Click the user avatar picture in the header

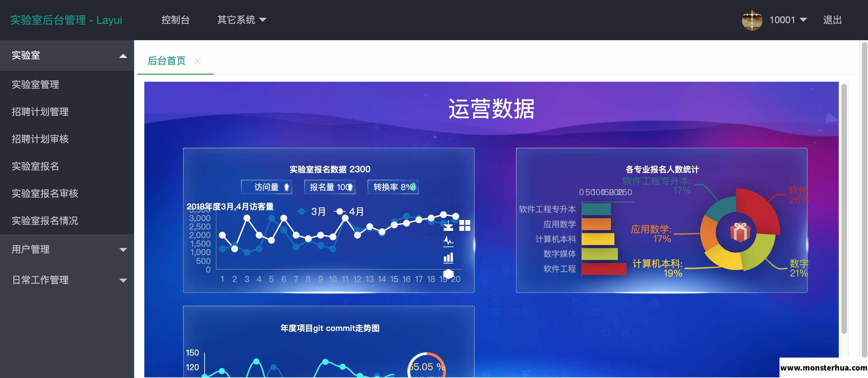752,20
